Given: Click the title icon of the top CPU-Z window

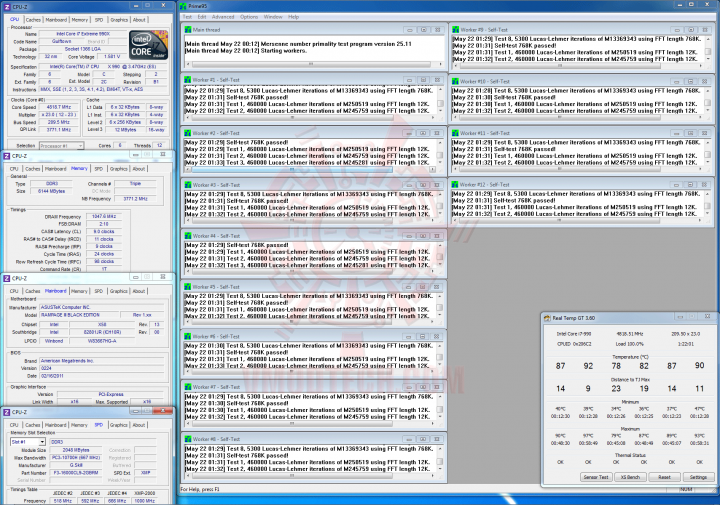Looking at the screenshot, I should tap(7, 7).
